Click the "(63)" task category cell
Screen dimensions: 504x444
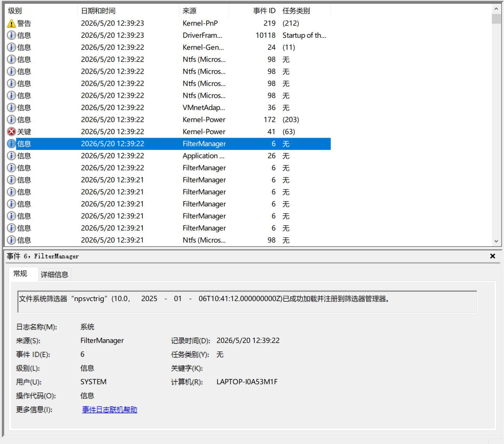[x=289, y=132]
